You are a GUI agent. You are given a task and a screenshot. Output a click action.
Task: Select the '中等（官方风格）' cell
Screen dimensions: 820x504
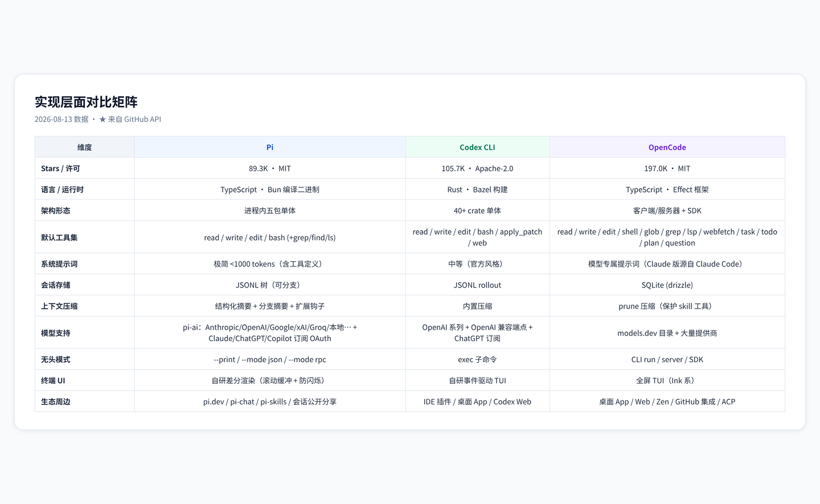click(477, 264)
